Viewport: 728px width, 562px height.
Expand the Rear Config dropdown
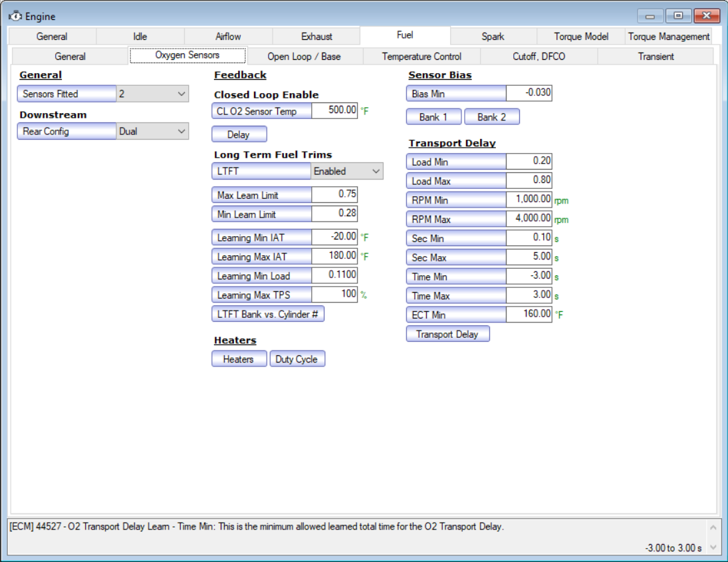(x=152, y=132)
